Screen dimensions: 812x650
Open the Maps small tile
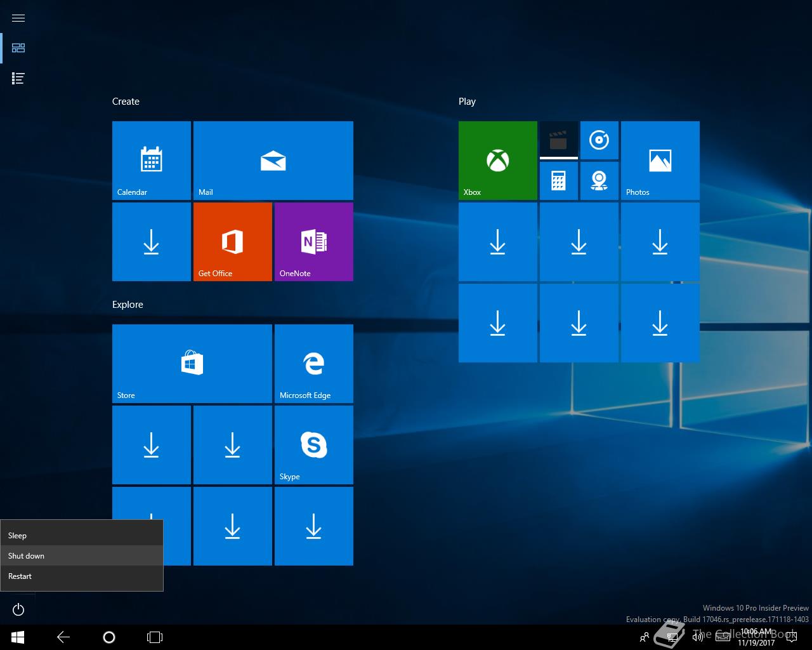599,181
